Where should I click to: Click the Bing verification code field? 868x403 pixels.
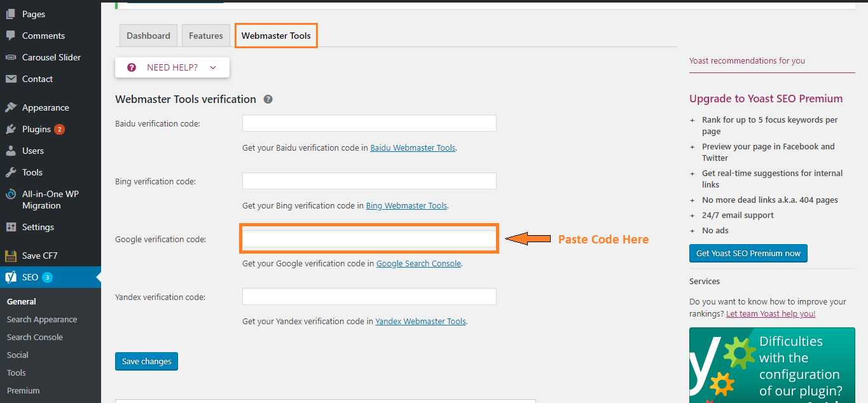[x=369, y=181]
